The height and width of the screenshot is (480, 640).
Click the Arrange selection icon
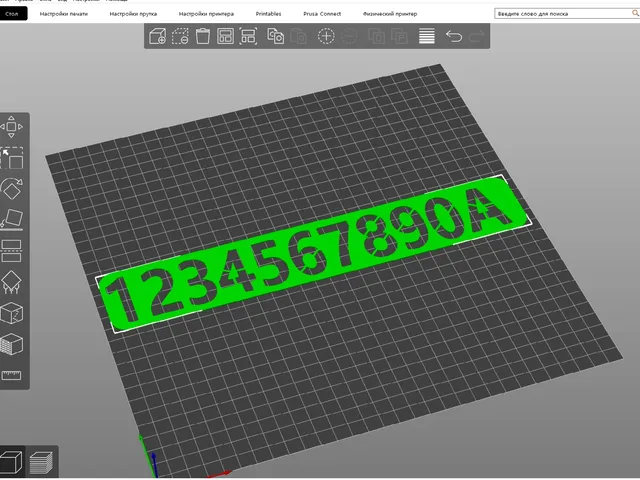coord(248,36)
